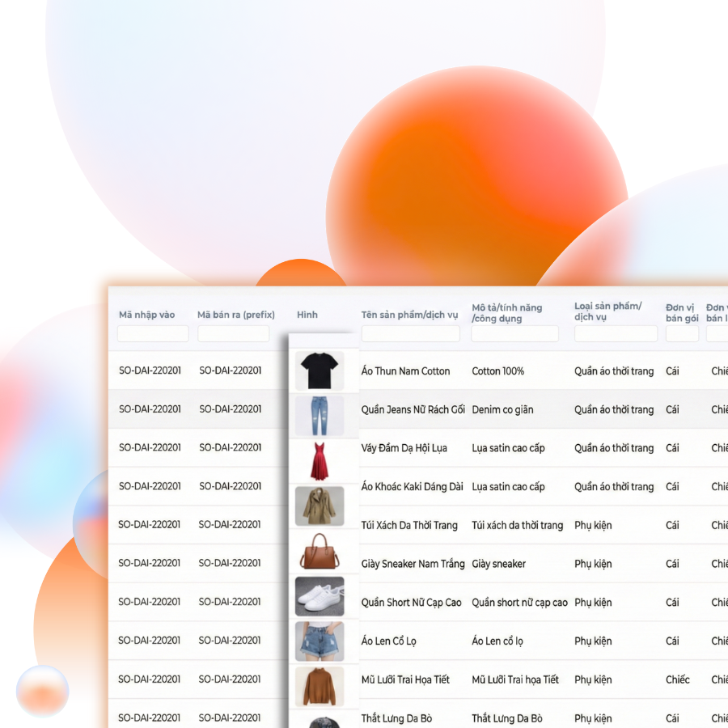
Task: Focus the Tên sản phẩm/dịch vụ filter input
Action: (410, 334)
